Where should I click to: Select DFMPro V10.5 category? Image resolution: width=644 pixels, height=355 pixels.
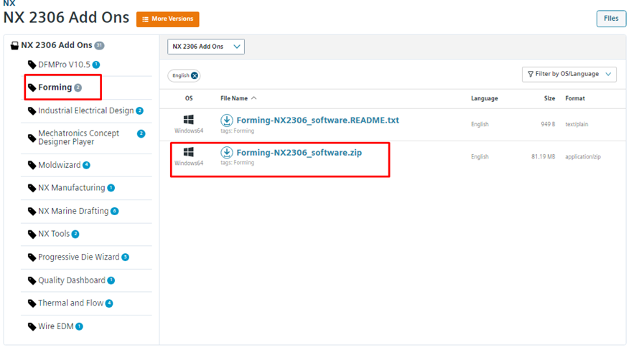[x=64, y=65]
